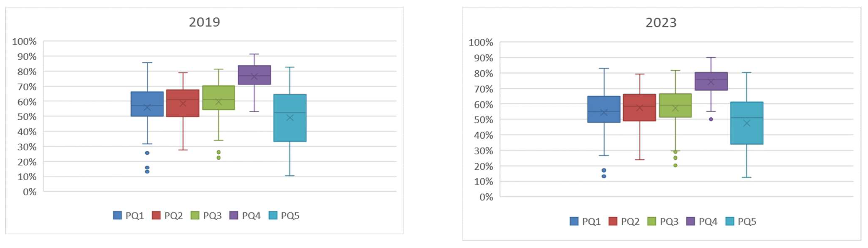Click the teal PQ5 legend swatch in 2019 chart
The height and width of the screenshot is (248, 868).
273,215
